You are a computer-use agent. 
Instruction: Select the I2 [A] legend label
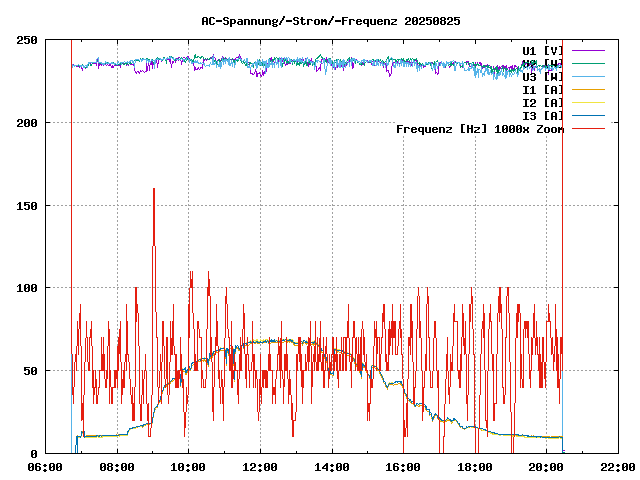coord(542,102)
